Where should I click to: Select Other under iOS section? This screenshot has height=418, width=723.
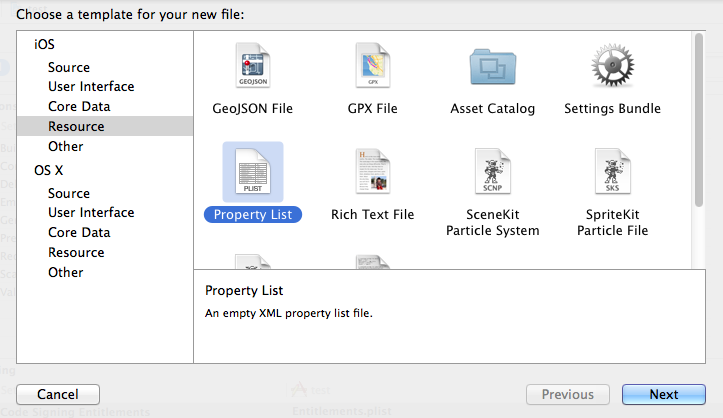(66, 146)
